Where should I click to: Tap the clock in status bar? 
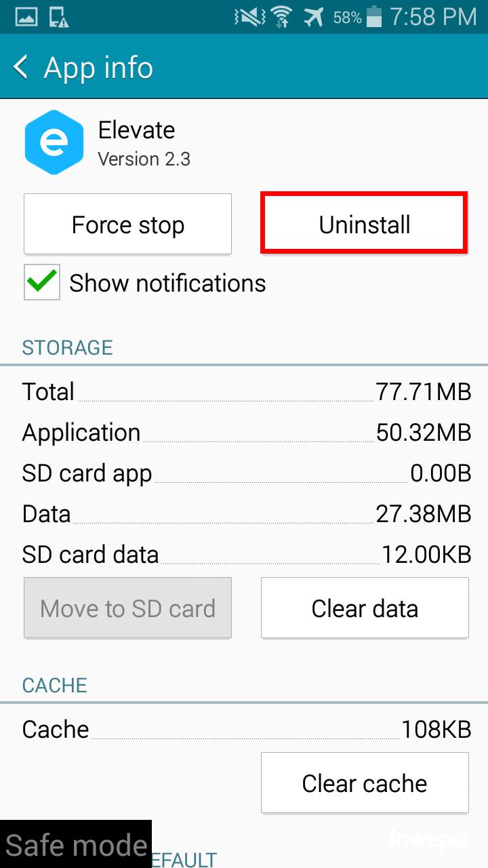[434, 17]
